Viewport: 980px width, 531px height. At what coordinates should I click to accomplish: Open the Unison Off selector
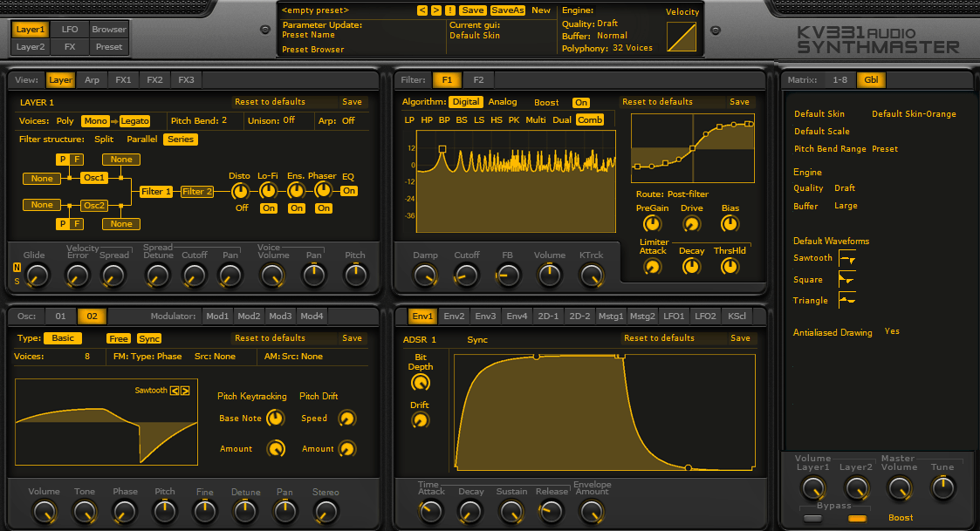point(289,120)
